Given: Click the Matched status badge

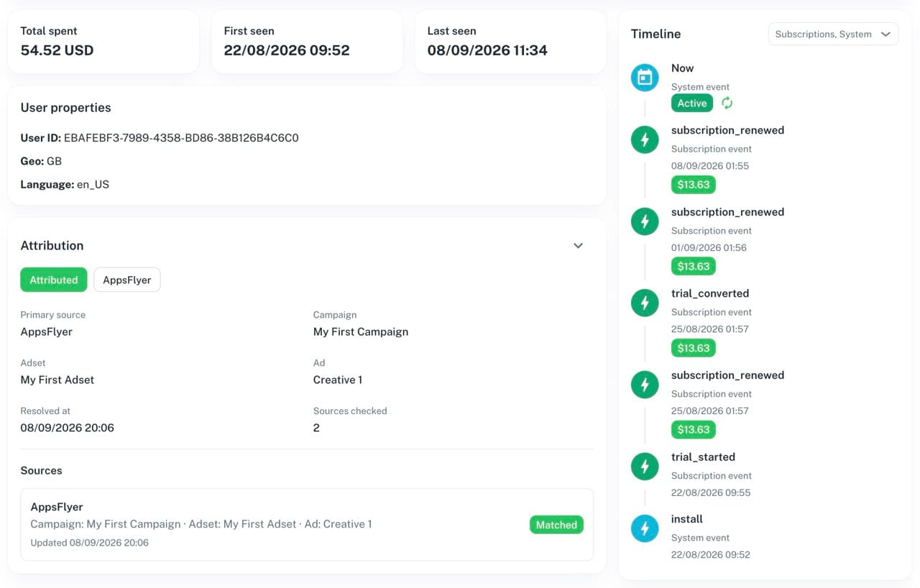Looking at the screenshot, I should click(556, 525).
